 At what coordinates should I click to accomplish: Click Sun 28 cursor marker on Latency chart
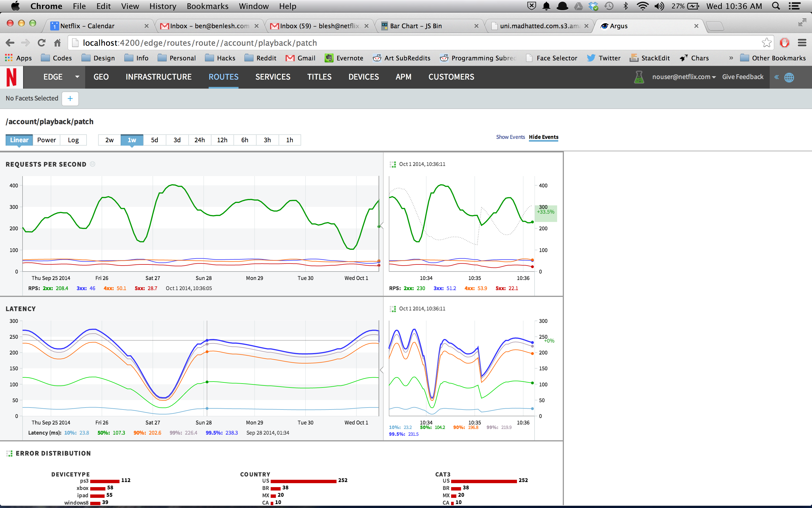click(x=207, y=340)
